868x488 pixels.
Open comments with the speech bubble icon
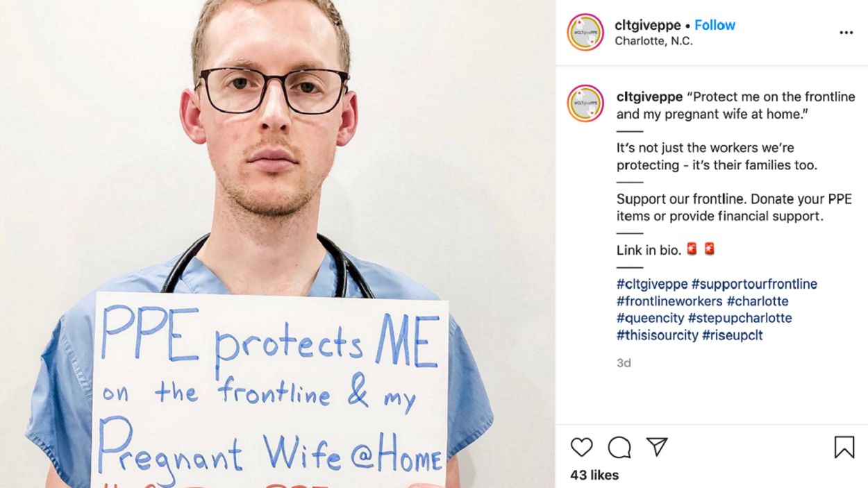(x=619, y=447)
